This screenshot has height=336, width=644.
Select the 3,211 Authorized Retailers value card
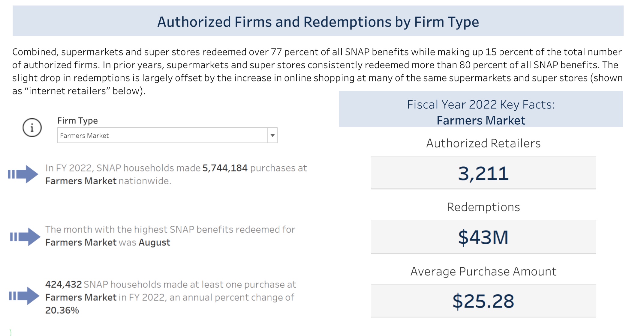tap(483, 173)
